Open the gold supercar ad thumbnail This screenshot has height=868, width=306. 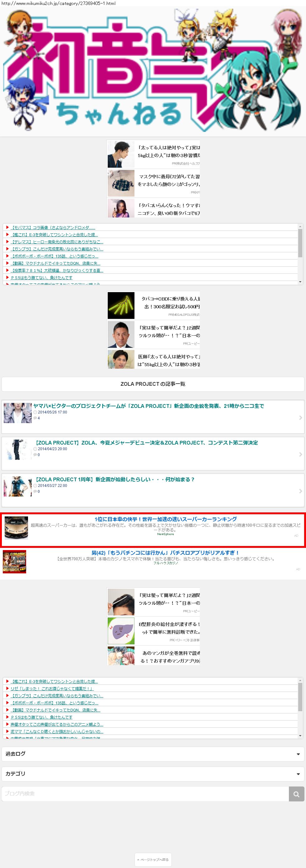[16, 528]
